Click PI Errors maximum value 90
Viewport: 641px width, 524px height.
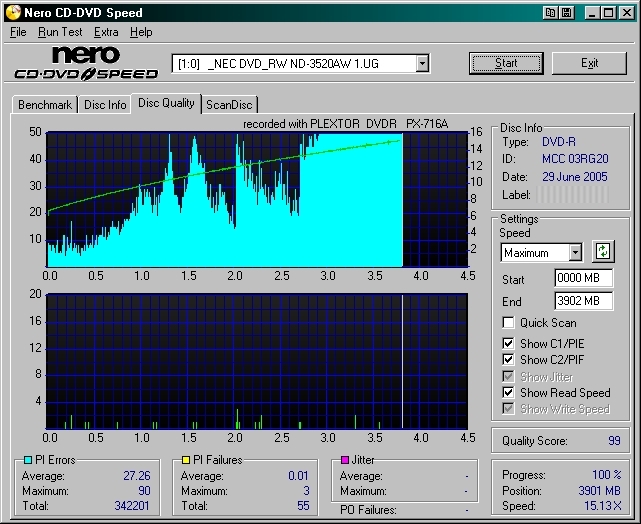[x=144, y=490]
